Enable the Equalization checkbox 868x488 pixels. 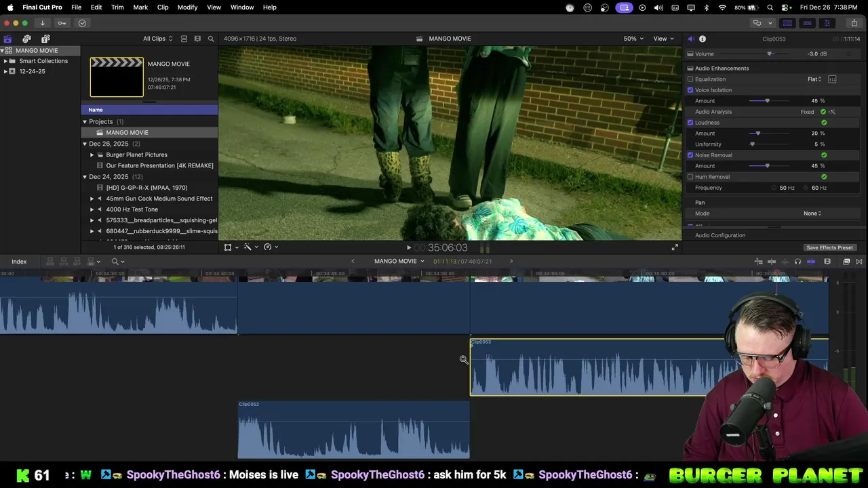[x=690, y=79]
